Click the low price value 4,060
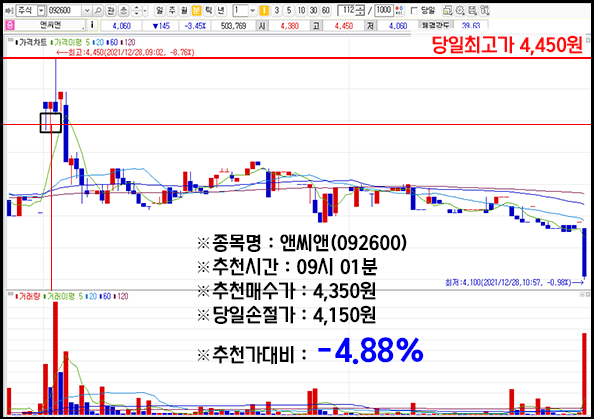This screenshot has width=594, height=419. point(398,26)
